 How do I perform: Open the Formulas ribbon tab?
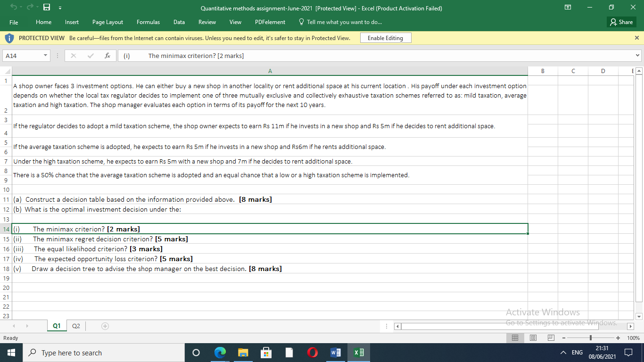click(148, 22)
